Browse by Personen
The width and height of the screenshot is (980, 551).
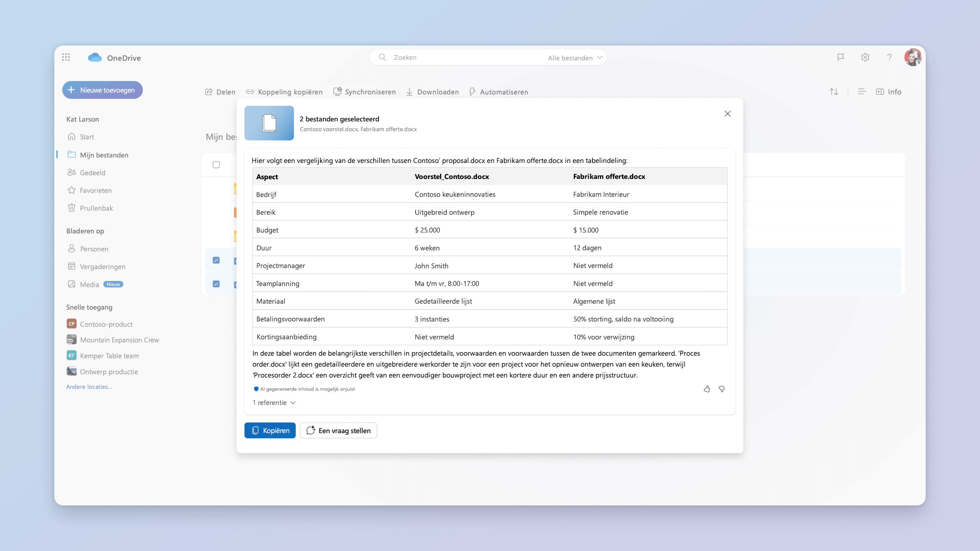[x=88, y=249]
